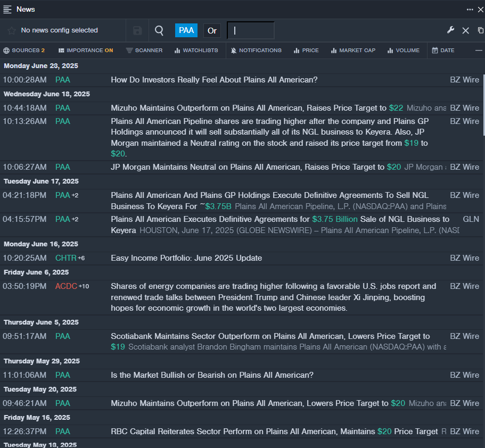Click the 03:50:19PM timestamp
This screenshot has width=485, height=448.
pos(24,286)
